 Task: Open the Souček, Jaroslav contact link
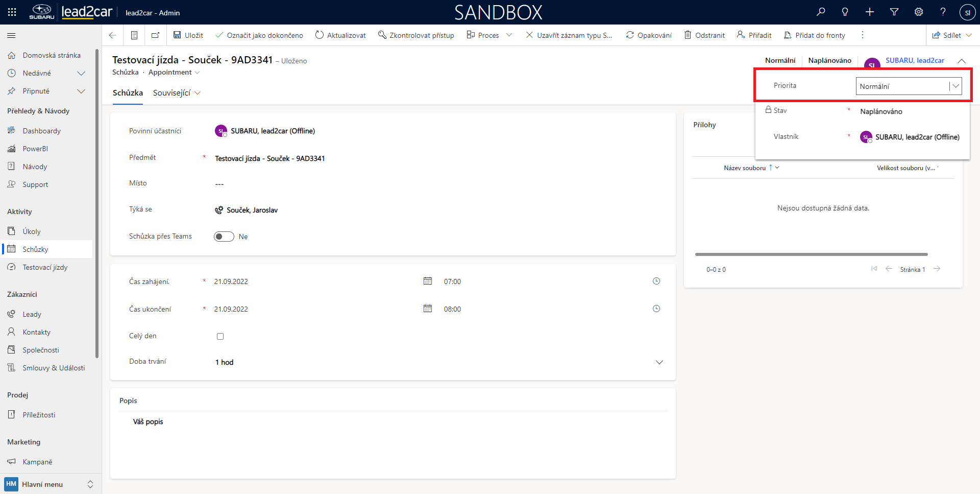coord(252,210)
